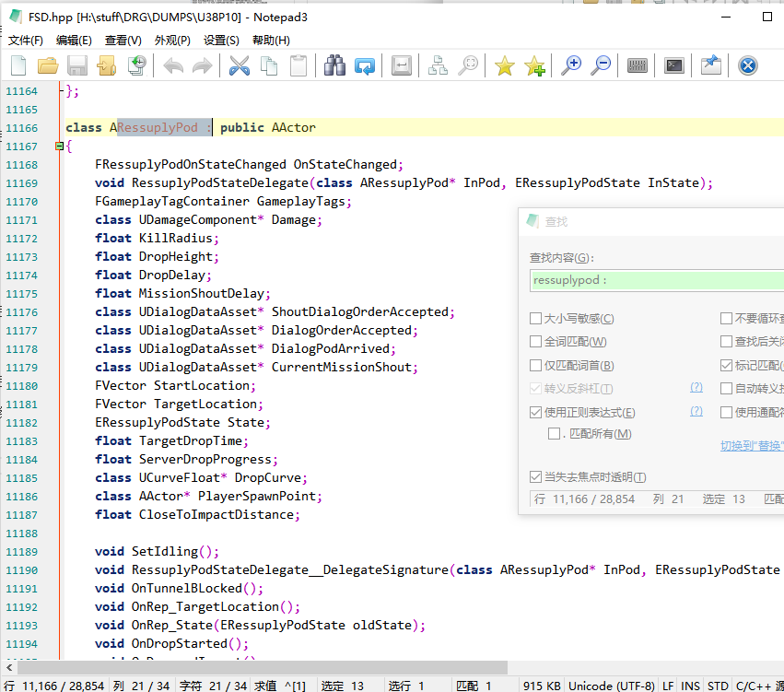Click 'FVector TargetLocation;' code line
Image resolution: width=784 pixels, height=692 pixels.
(179, 404)
